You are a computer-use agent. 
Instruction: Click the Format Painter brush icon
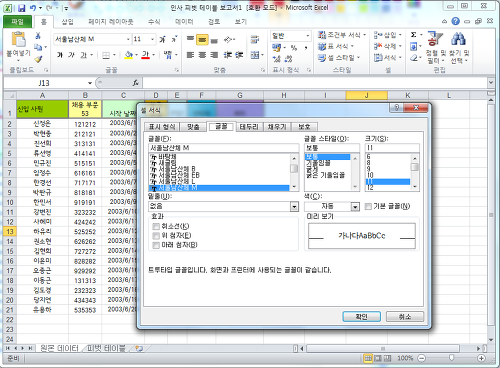(38, 59)
